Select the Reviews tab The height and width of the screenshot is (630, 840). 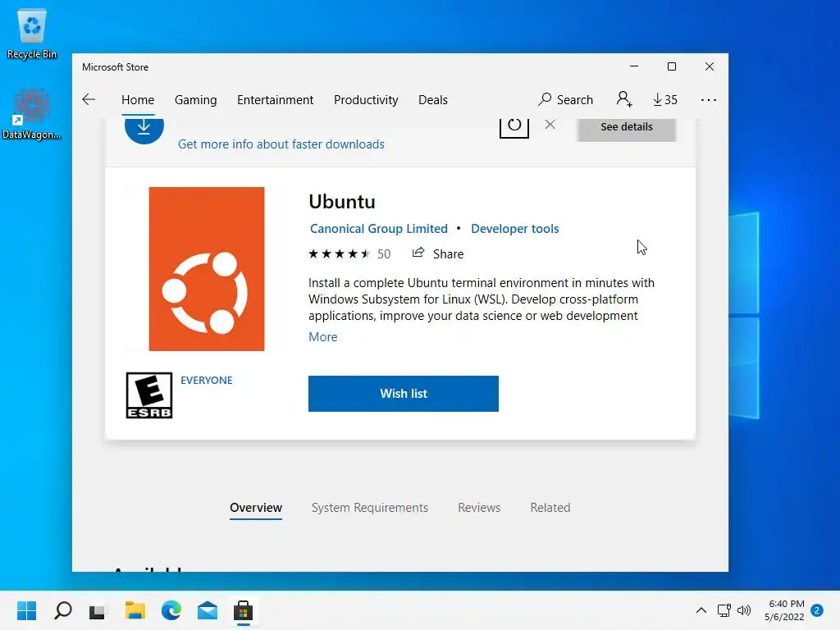[x=479, y=507]
